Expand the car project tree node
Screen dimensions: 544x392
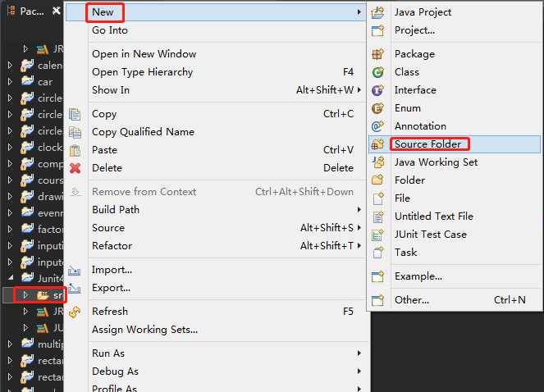(x=10, y=81)
